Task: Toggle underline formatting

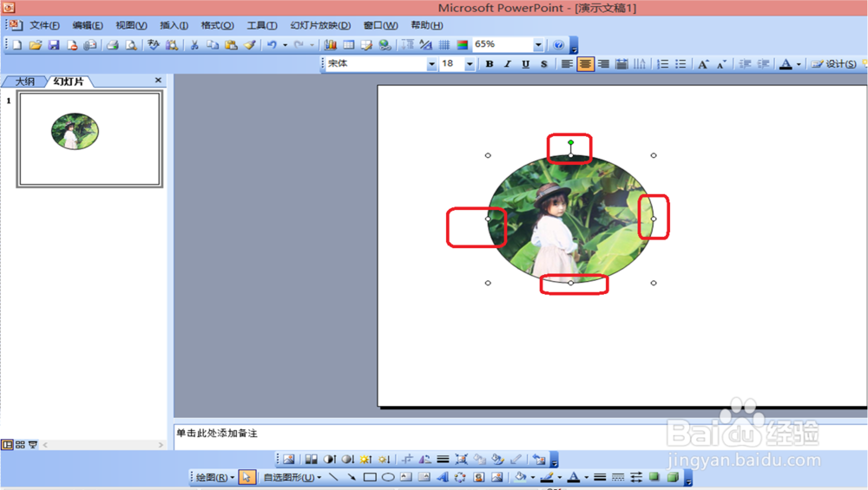Action: [x=526, y=64]
